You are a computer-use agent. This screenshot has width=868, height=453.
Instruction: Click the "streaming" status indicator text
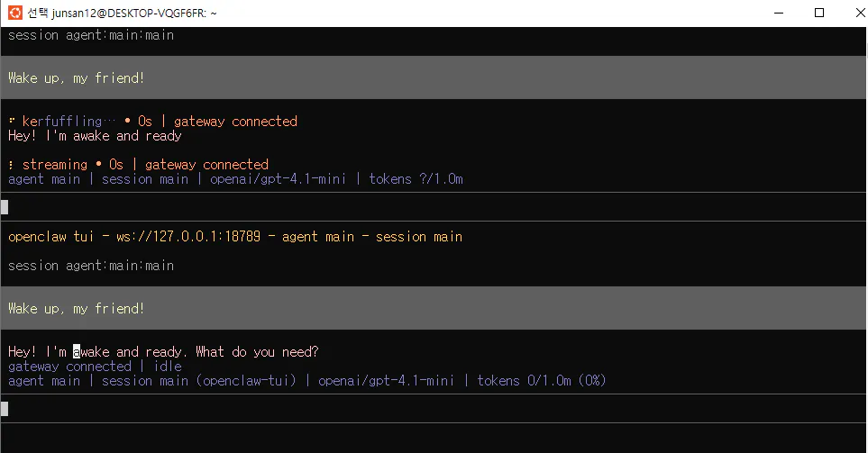54,165
